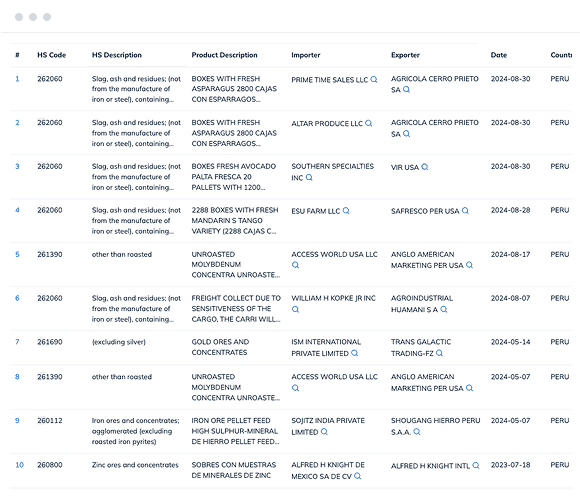Viewport: 580px width, 500px height.
Task: Click the Product Description column header
Action: click(224, 55)
